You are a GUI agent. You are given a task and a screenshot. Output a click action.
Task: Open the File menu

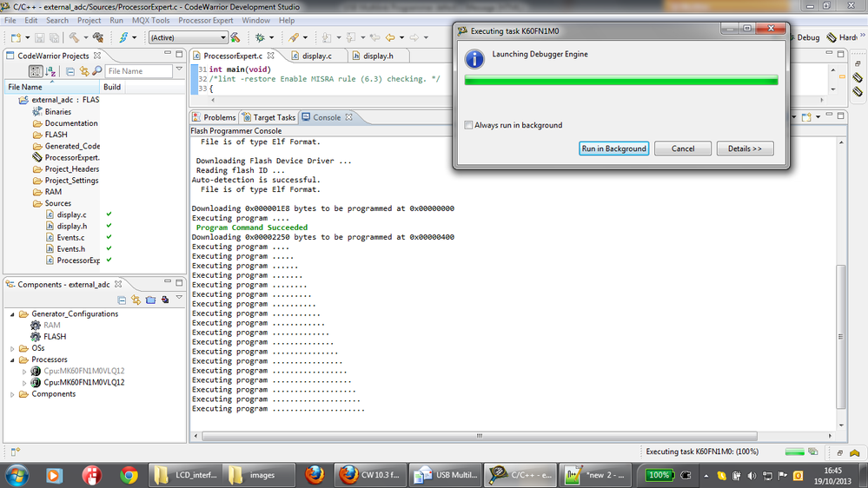[10, 21]
